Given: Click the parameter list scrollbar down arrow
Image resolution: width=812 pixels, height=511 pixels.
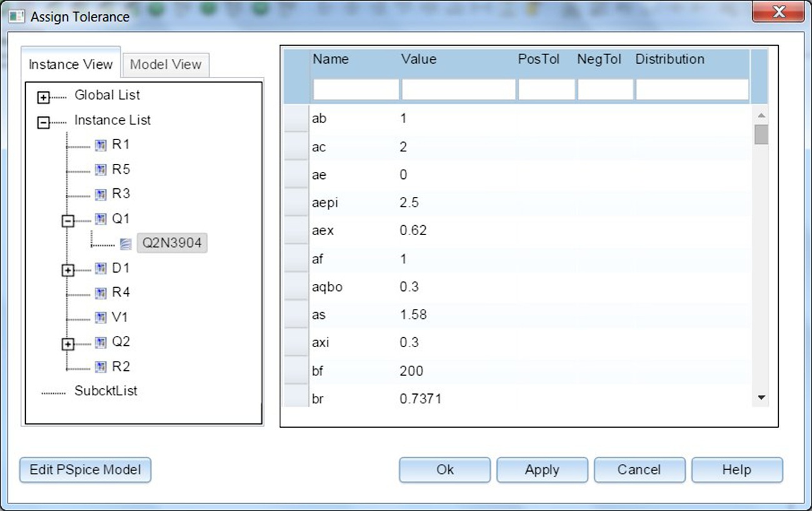Looking at the screenshot, I should point(761,397).
